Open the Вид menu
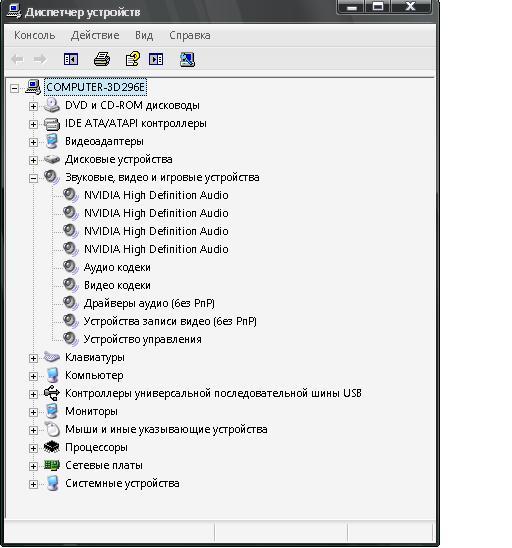 pos(144,35)
